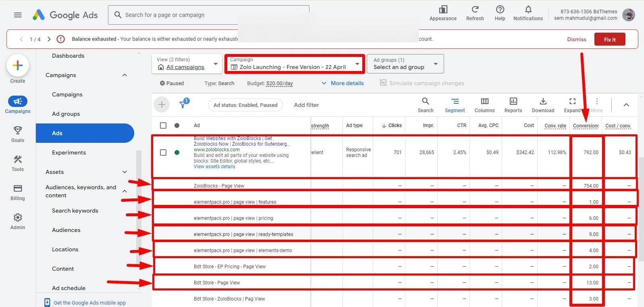View Notifications bell
This screenshot has width=644, height=307.
[528, 13]
